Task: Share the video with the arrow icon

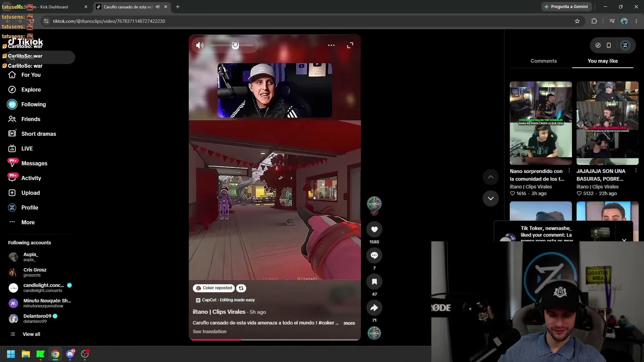Action: click(x=374, y=308)
